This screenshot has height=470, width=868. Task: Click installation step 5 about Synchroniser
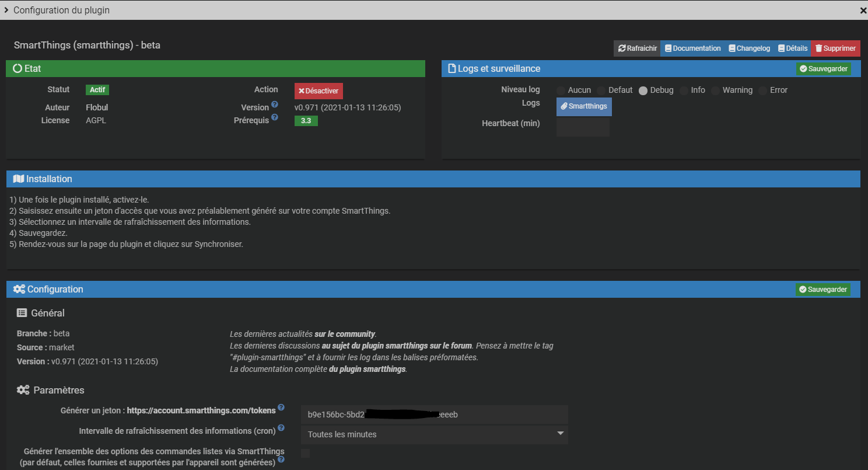(x=126, y=244)
